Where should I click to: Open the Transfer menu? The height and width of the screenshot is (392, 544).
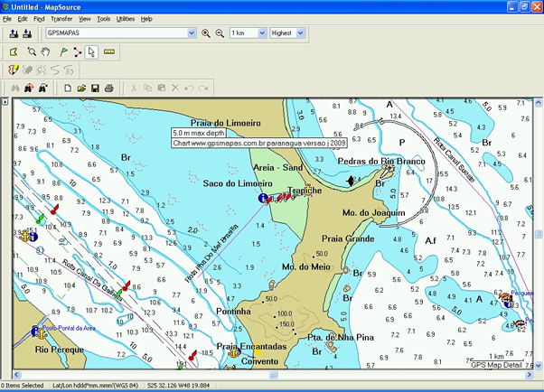pyautogui.click(x=61, y=18)
